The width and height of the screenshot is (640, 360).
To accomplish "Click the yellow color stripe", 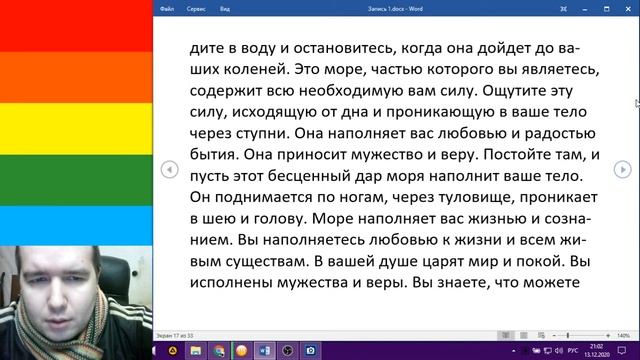I will coord(76,129).
